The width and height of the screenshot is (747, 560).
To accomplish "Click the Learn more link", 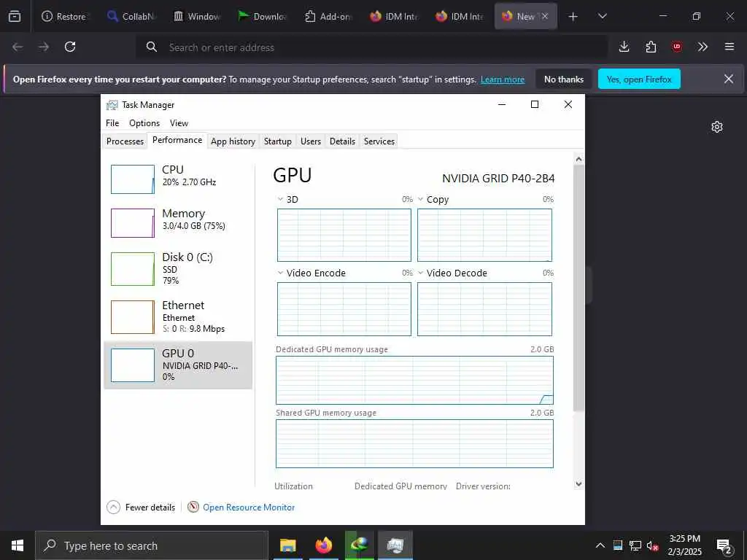I will click(x=503, y=79).
